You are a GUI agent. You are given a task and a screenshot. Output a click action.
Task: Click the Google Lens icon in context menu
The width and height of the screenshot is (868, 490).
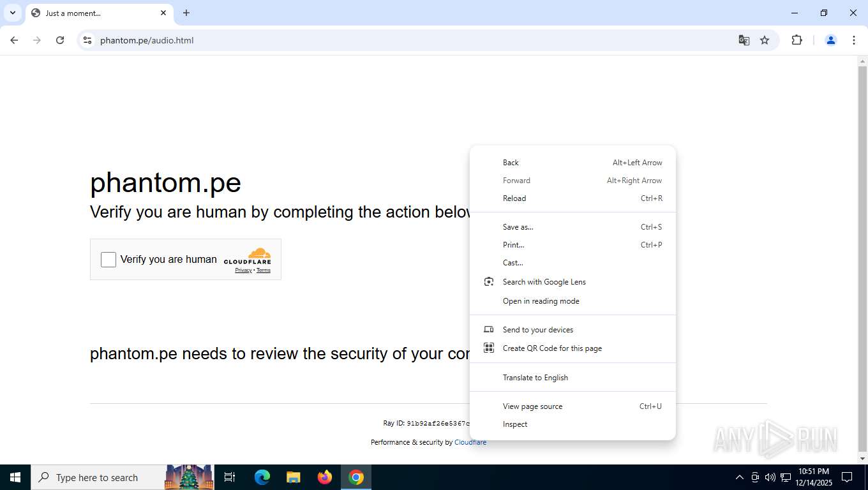pos(489,282)
